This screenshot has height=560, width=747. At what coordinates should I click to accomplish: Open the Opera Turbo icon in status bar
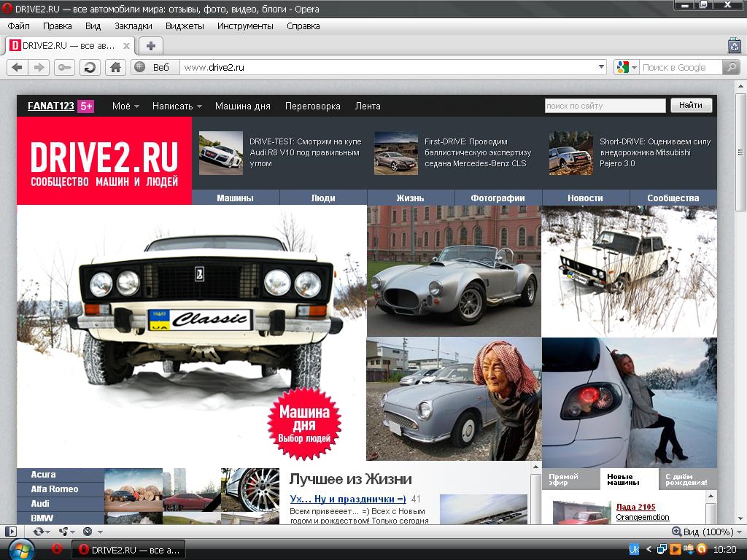pyautogui.click(x=88, y=532)
